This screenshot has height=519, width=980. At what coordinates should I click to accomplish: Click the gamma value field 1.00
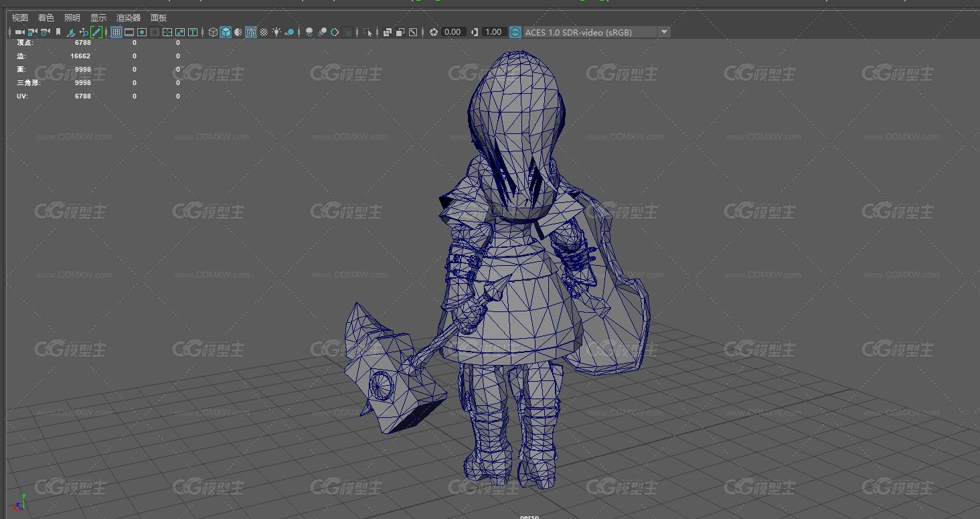coord(494,32)
